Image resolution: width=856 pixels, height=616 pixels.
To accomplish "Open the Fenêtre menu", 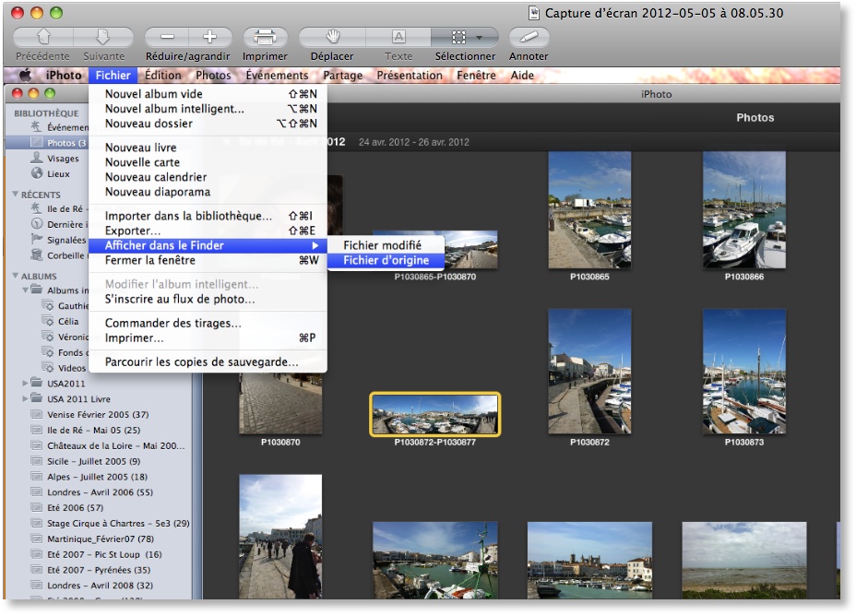I will pyautogui.click(x=476, y=76).
